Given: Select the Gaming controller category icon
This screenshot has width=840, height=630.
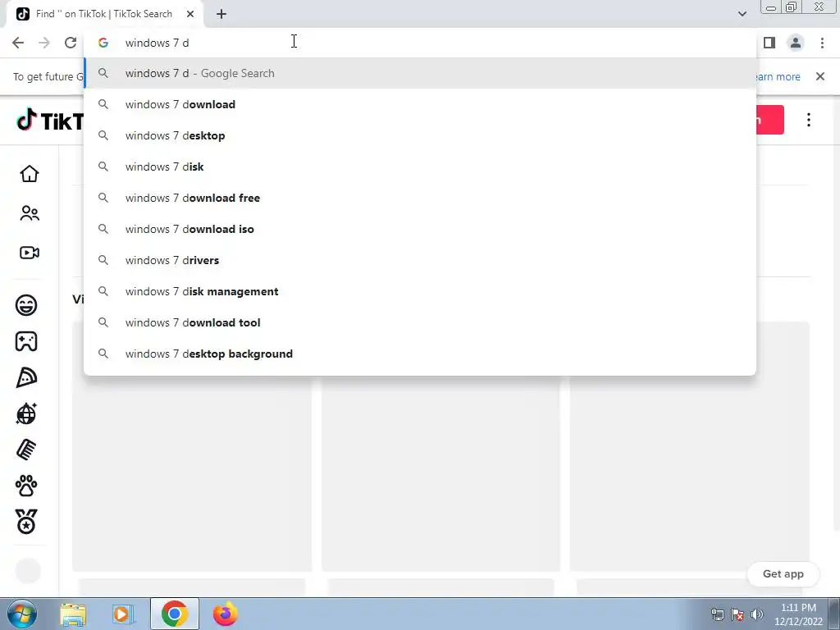Looking at the screenshot, I should coord(26,341).
